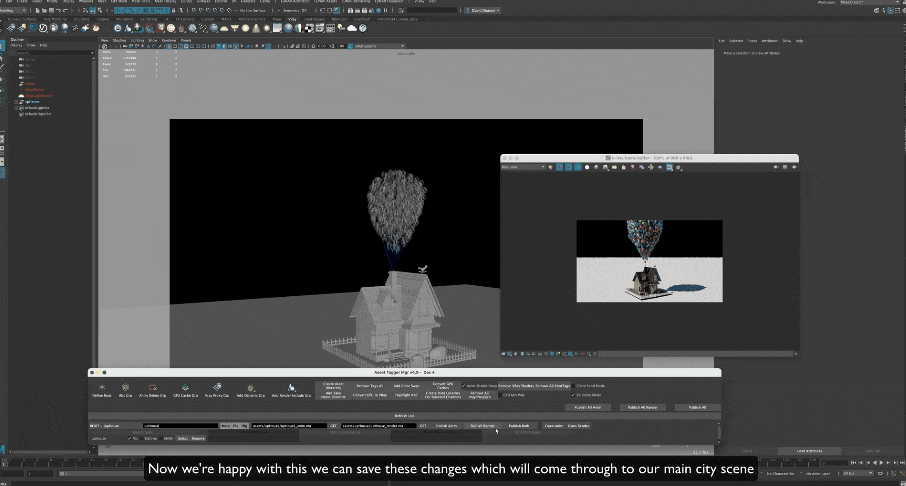Open the Attributes menu in the Attribute Editor
Image resolution: width=906 pixels, height=486 pixels.
pos(771,40)
